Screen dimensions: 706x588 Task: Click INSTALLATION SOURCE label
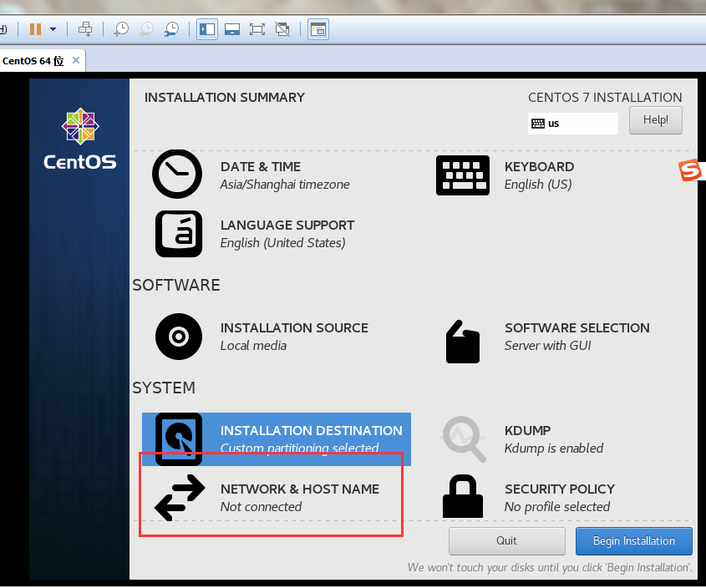294,327
